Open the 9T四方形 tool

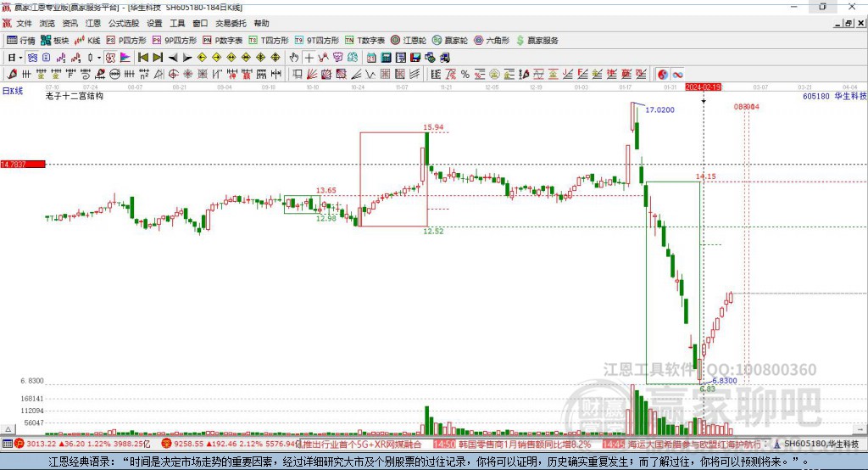316,41
